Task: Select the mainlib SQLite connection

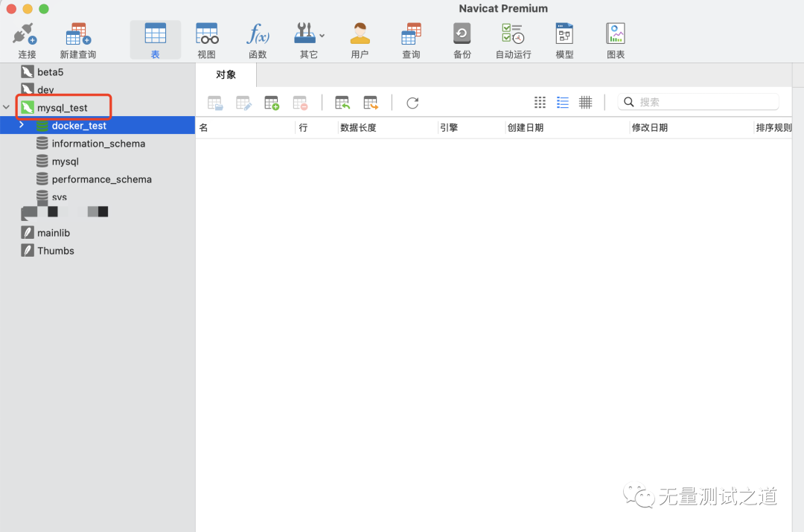Action: point(98,233)
